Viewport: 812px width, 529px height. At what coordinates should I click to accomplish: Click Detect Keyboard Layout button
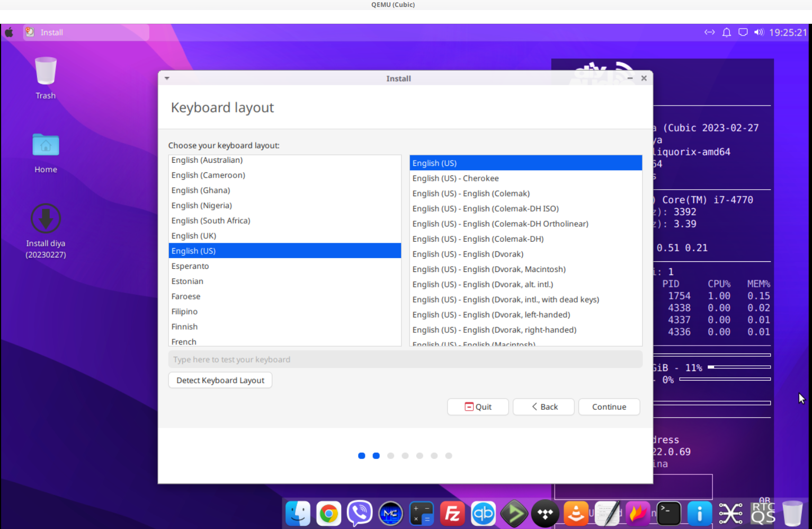point(220,380)
